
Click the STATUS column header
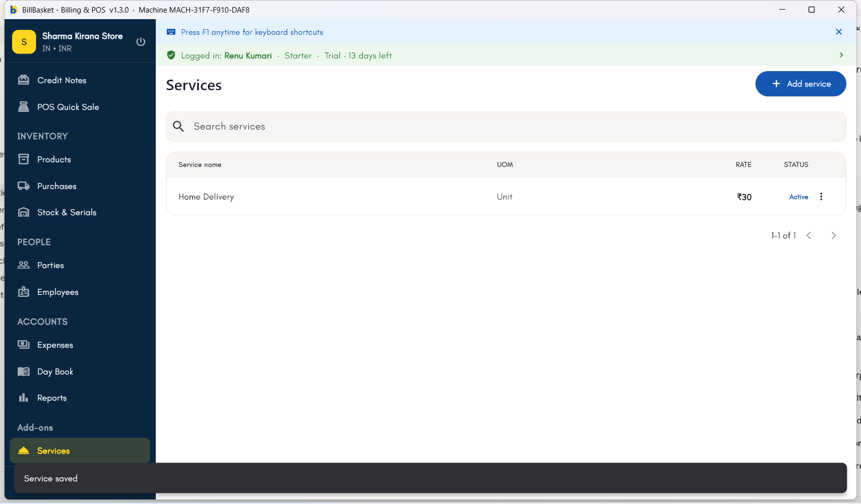(x=796, y=165)
